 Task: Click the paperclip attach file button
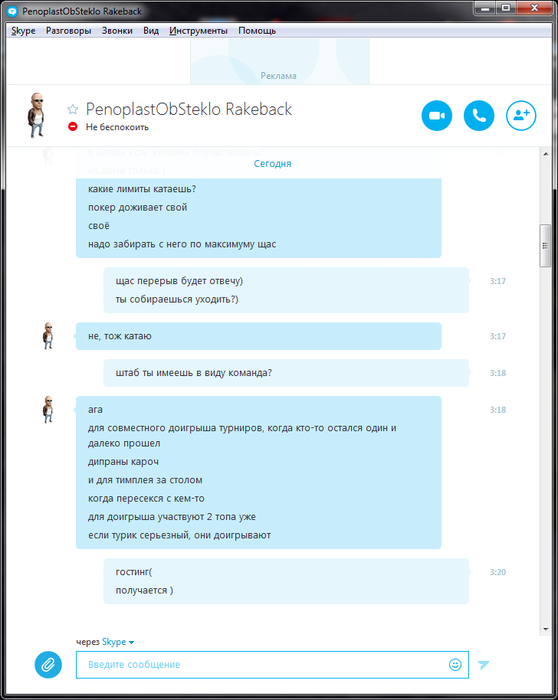[48, 665]
